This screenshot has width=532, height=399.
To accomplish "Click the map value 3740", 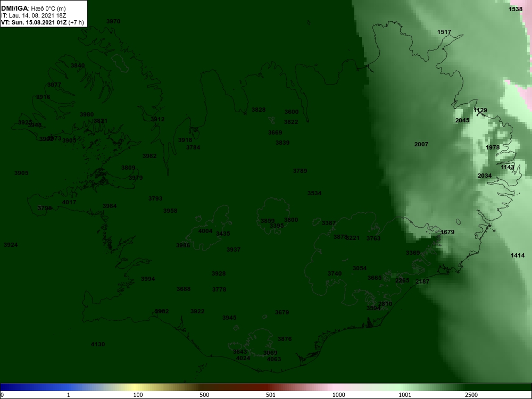I will coord(335,274).
